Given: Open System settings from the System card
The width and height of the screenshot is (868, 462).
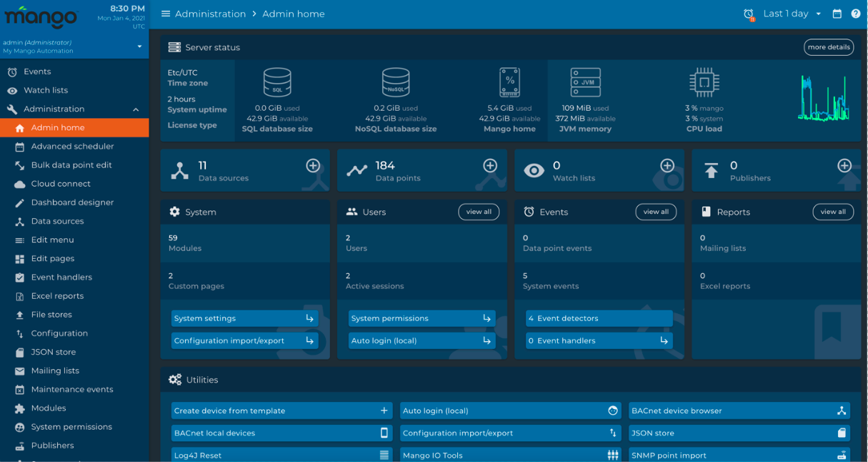Looking at the screenshot, I should click(245, 318).
